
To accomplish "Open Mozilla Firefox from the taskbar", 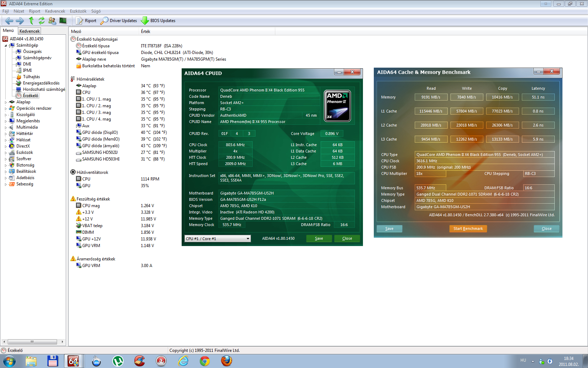I will click(226, 361).
